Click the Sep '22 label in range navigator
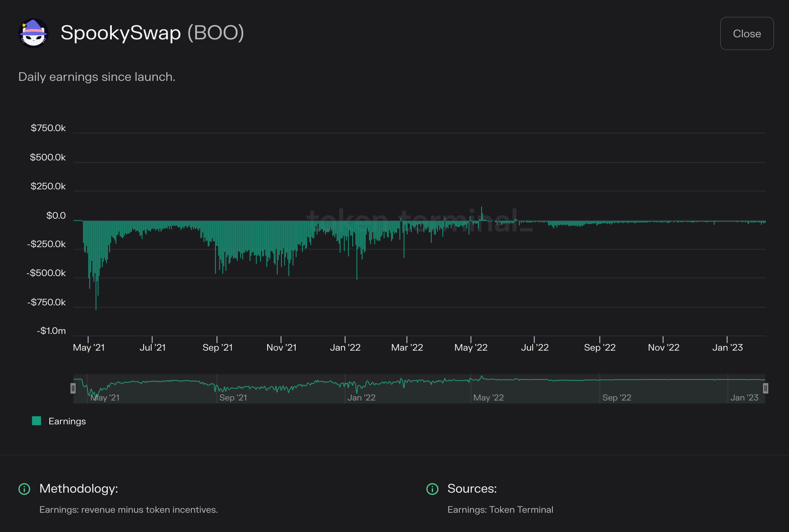This screenshot has height=532, width=789. click(616, 398)
